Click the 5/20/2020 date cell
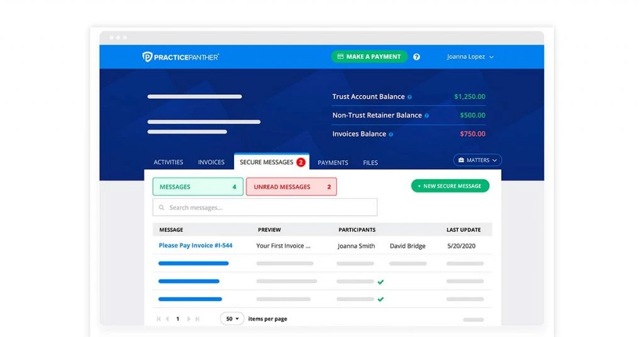The width and height of the screenshot is (644, 337). 461,246
